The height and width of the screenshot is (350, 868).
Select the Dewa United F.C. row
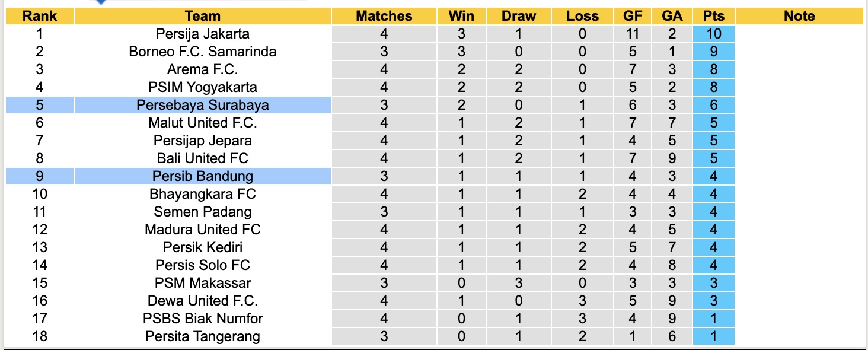pyautogui.click(x=203, y=301)
